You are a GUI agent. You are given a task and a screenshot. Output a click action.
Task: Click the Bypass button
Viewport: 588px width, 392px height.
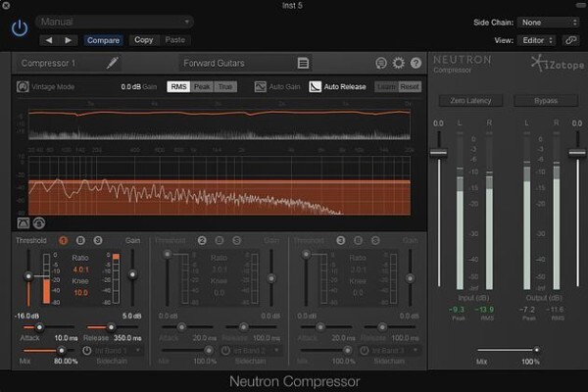[546, 101]
